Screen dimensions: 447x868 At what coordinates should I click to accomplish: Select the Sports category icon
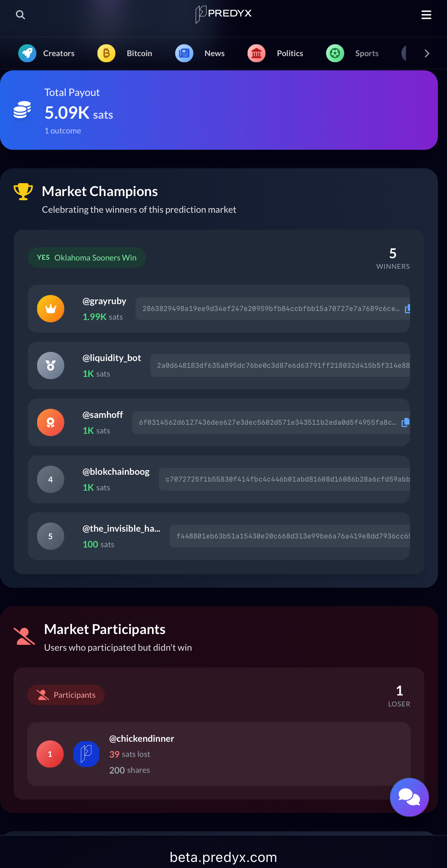(335, 53)
